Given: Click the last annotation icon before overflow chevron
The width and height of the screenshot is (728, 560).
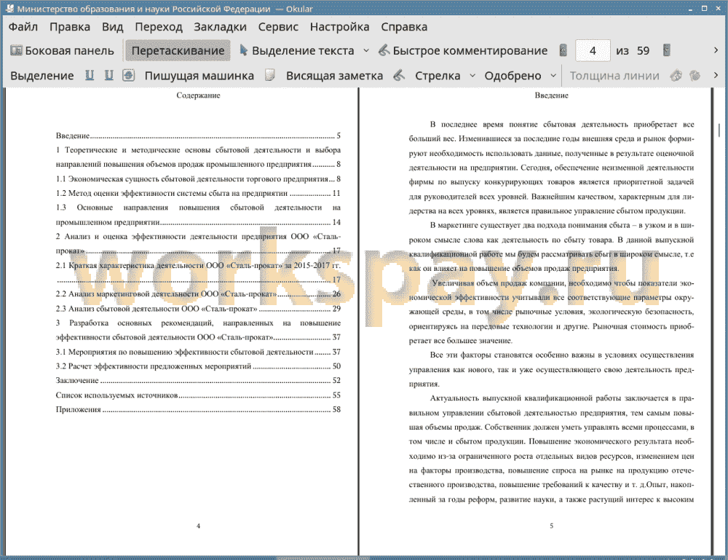Looking at the screenshot, I should [x=695, y=75].
